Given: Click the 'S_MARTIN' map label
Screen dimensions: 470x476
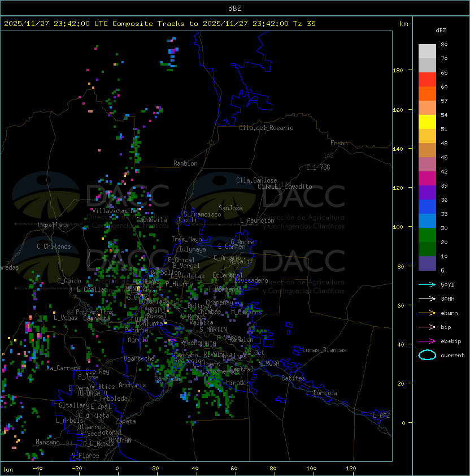Looking at the screenshot, I should 213,330.
